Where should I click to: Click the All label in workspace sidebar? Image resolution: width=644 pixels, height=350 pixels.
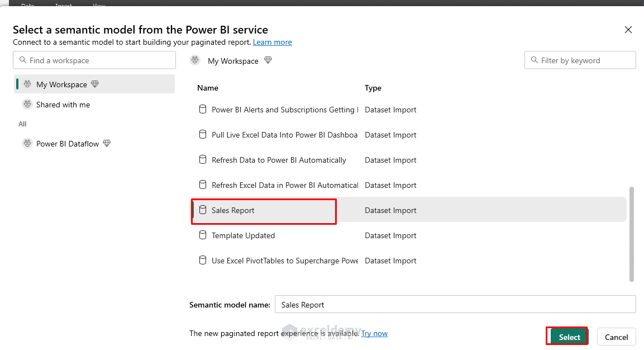22,124
